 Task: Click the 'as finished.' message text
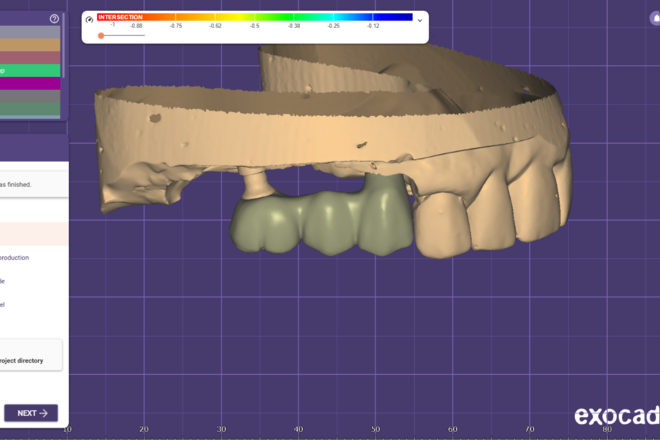tap(16, 184)
